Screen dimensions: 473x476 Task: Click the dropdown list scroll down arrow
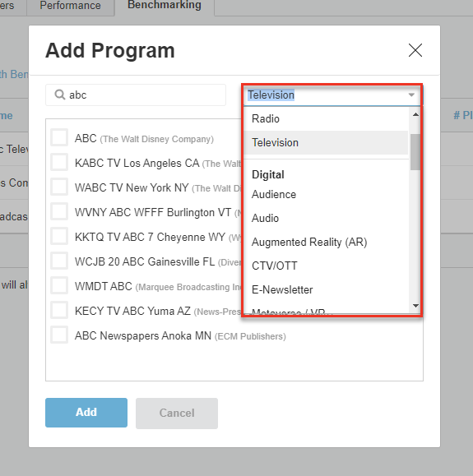[415, 306]
